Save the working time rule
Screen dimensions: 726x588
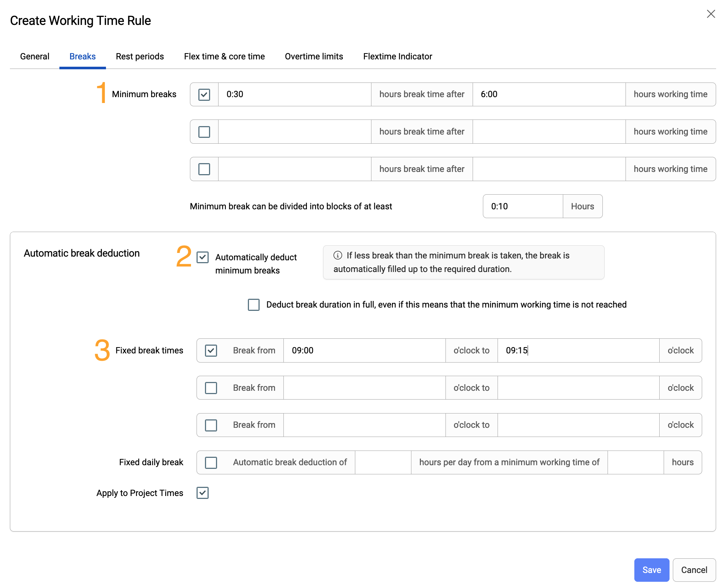pyautogui.click(x=652, y=570)
